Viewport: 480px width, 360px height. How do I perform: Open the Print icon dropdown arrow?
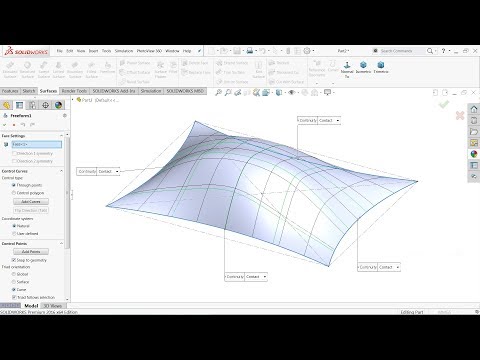[x=256, y=51]
